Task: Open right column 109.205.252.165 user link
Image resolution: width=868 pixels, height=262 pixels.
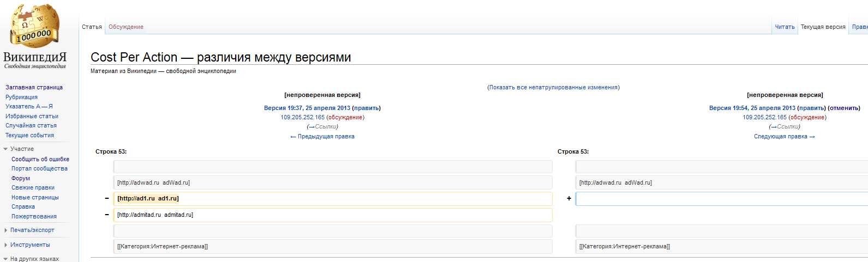Action: pyautogui.click(x=765, y=117)
